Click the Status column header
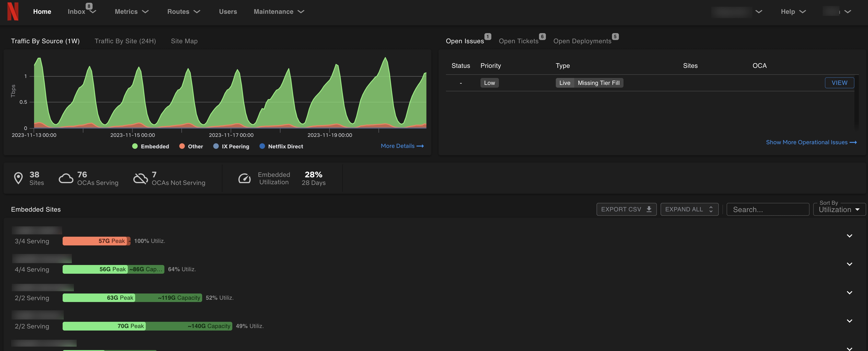Image resolution: width=868 pixels, height=351 pixels. pyautogui.click(x=461, y=66)
